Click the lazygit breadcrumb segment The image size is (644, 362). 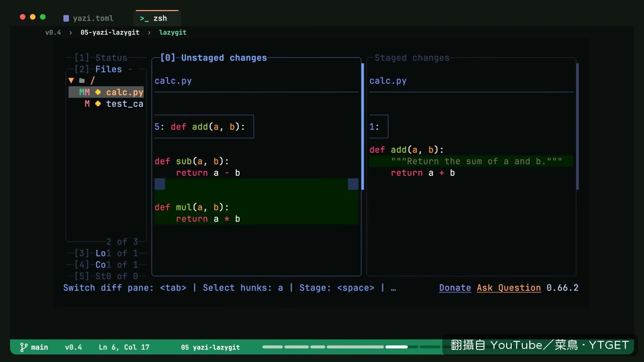173,32
